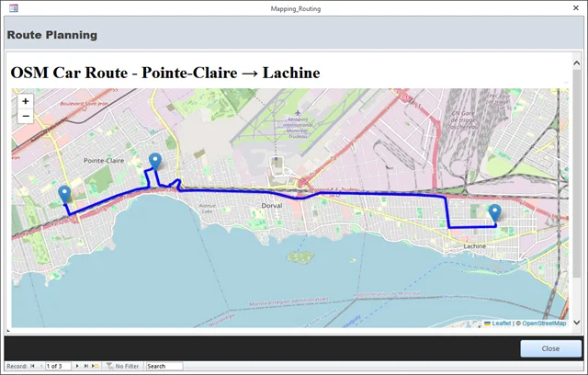
Task: Open the form icon menu in title bar
Action: point(12,7)
